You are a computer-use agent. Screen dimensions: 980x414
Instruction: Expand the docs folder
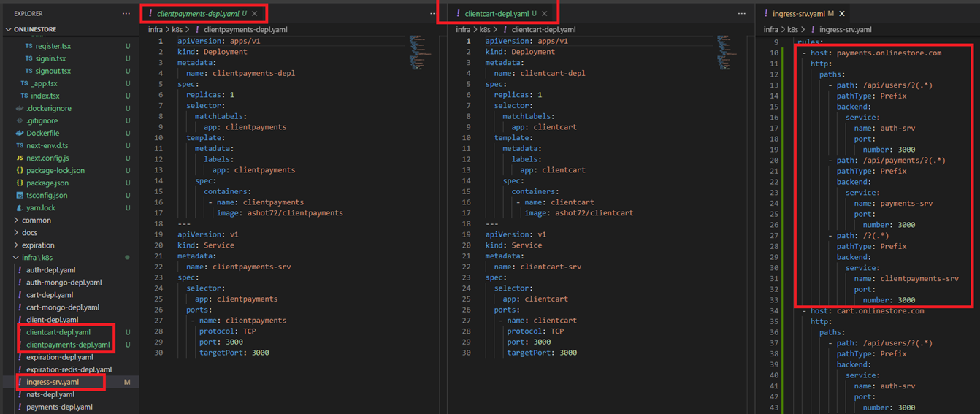[x=30, y=233]
